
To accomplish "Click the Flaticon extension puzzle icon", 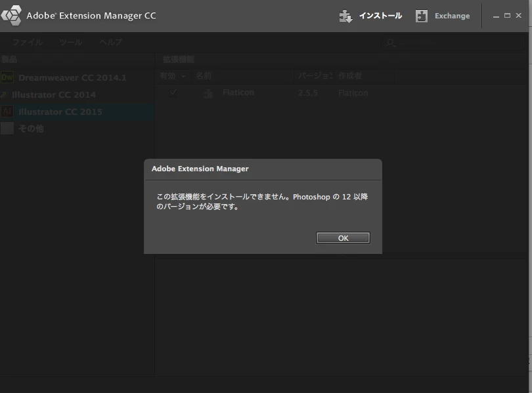I will tap(208, 93).
